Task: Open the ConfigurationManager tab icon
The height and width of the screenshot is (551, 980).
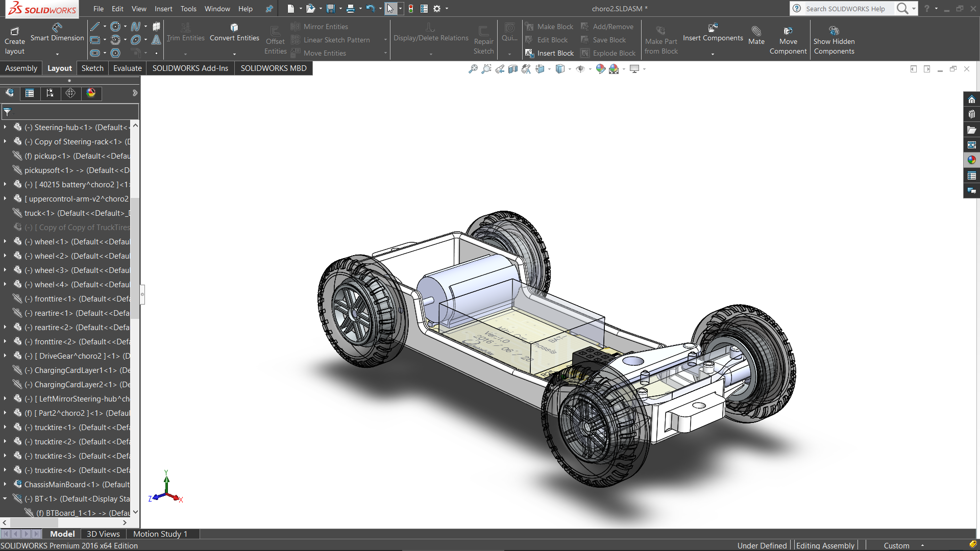Action: (x=50, y=93)
